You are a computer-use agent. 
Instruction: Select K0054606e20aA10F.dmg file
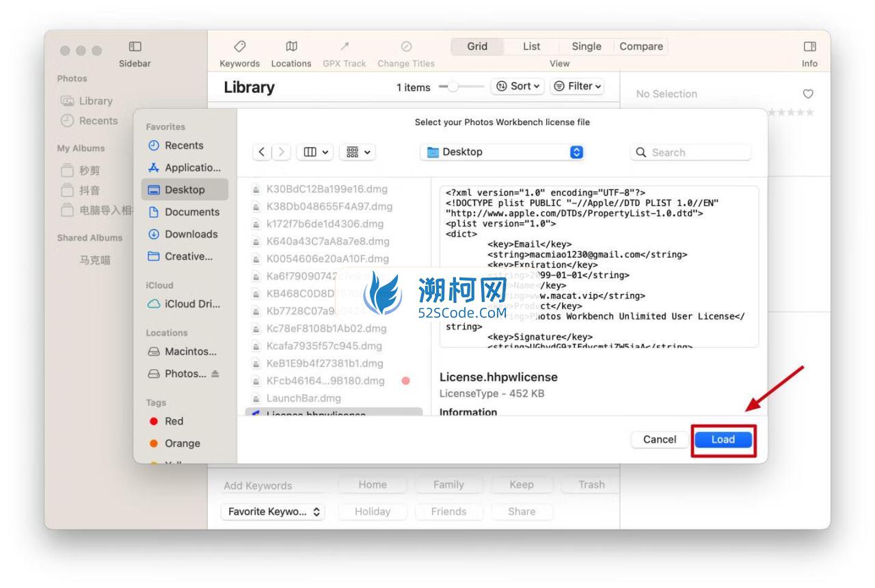click(327, 258)
